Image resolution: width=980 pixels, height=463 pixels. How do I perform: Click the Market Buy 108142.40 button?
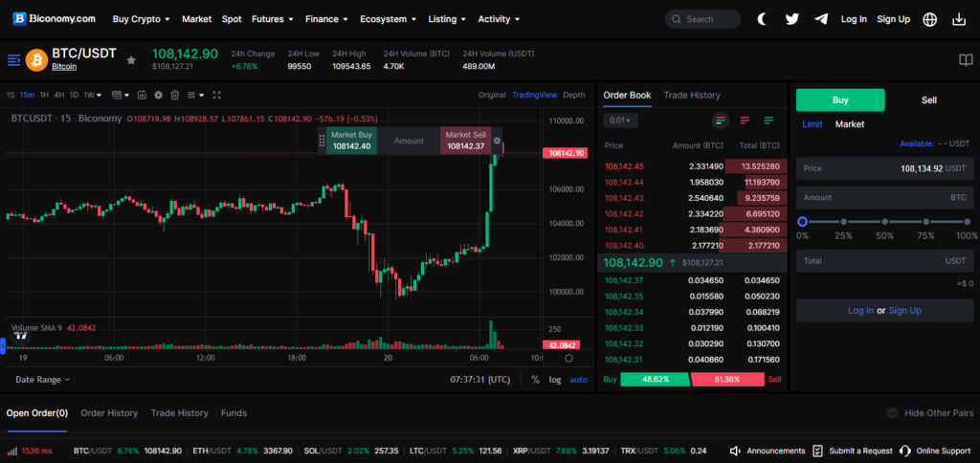351,141
